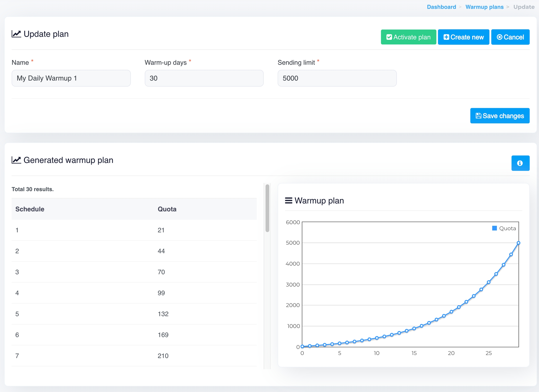Click the schedule table scrollbar thumb

click(267, 208)
